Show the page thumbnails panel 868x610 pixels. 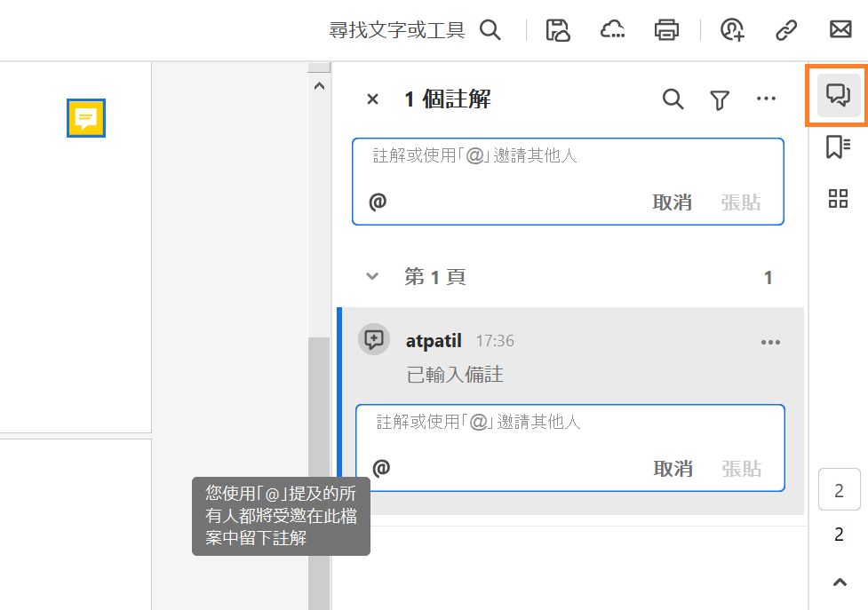tap(838, 199)
